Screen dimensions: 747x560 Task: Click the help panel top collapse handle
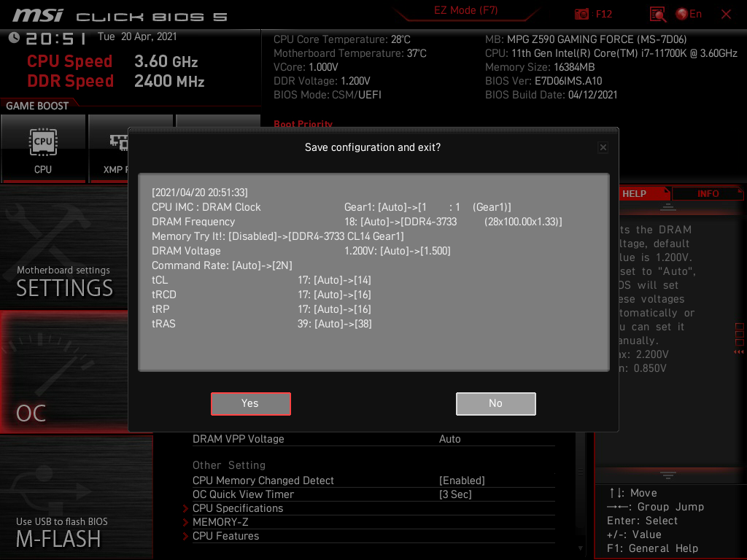point(668,206)
